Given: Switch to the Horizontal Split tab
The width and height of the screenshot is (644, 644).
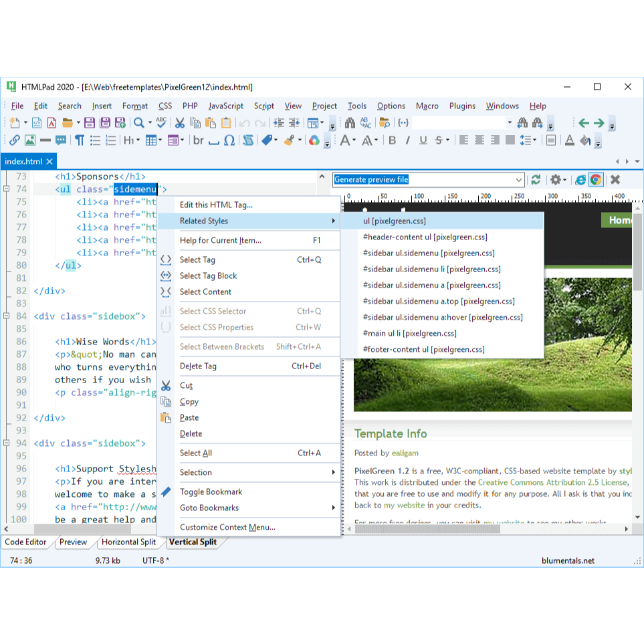Looking at the screenshot, I should point(128,542).
